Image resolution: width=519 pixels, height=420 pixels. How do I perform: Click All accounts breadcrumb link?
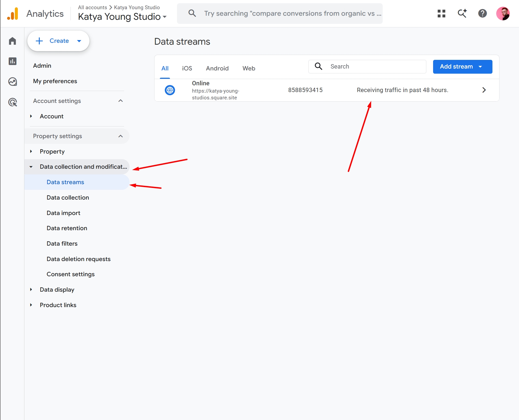point(92,7)
